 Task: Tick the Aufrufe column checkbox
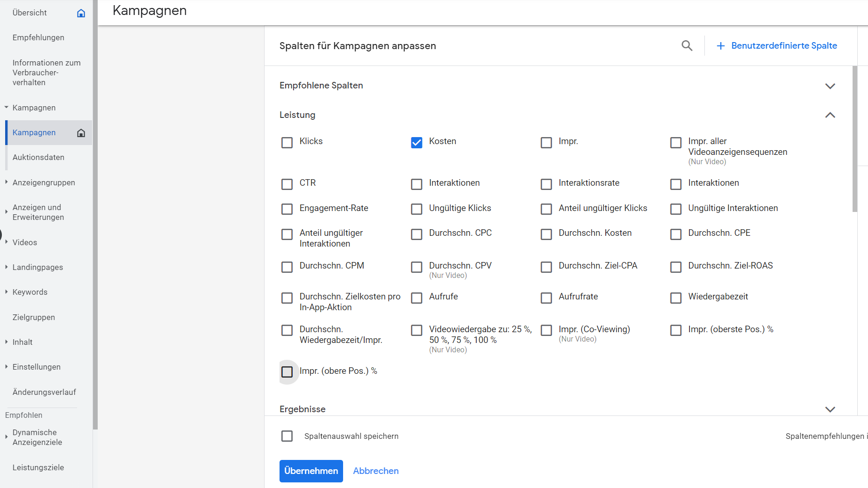[x=416, y=298]
